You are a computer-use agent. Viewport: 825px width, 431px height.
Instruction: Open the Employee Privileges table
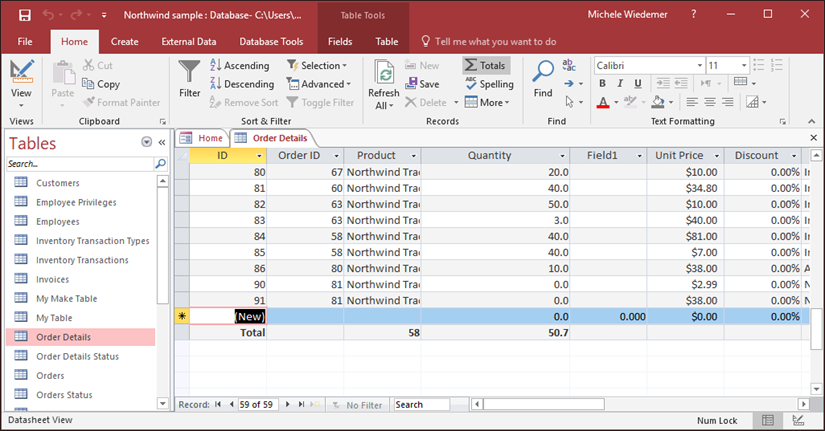pyautogui.click(x=76, y=202)
